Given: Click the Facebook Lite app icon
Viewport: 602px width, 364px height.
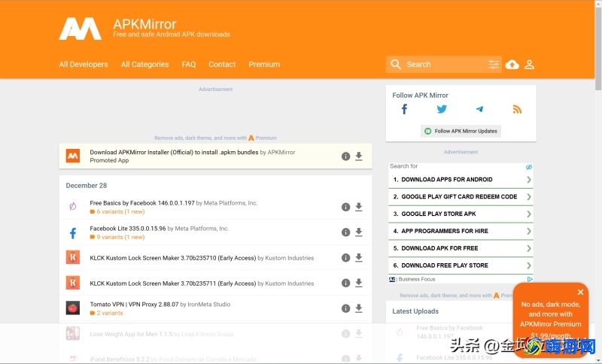Looking at the screenshot, I should point(72,232).
